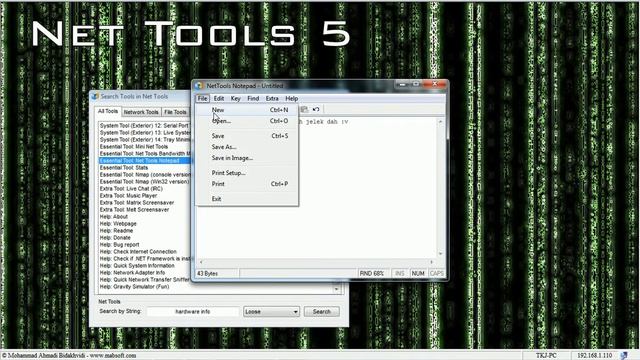Select 'Help: Quick System Information' row
Image resolution: width=640 pixels, height=360 pixels.
click(144, 266)
